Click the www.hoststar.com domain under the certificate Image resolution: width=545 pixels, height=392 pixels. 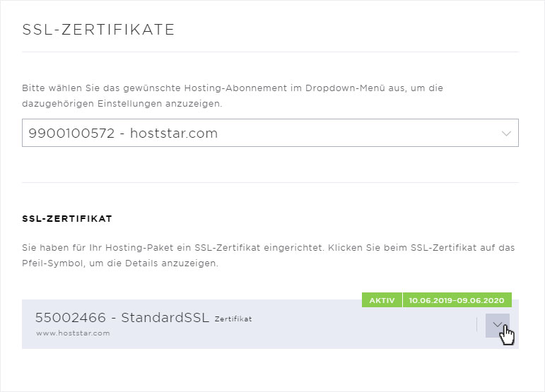[x=73, y=333]
